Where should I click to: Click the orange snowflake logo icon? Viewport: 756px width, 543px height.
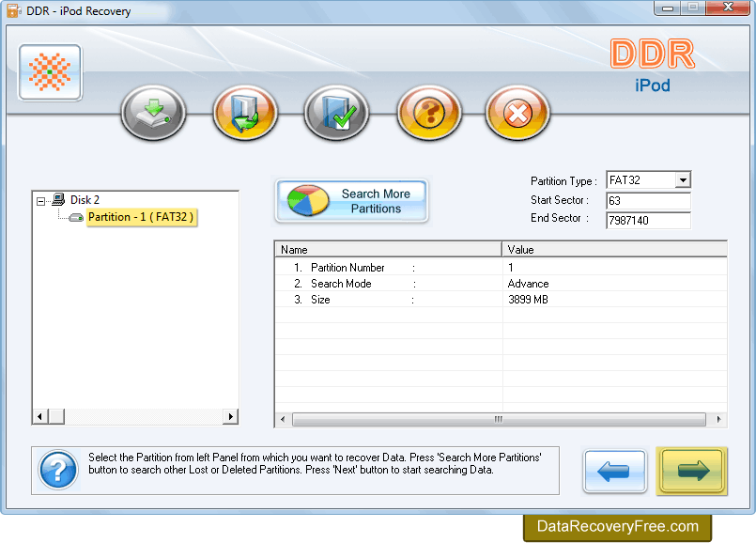click(x=50, y=73)
